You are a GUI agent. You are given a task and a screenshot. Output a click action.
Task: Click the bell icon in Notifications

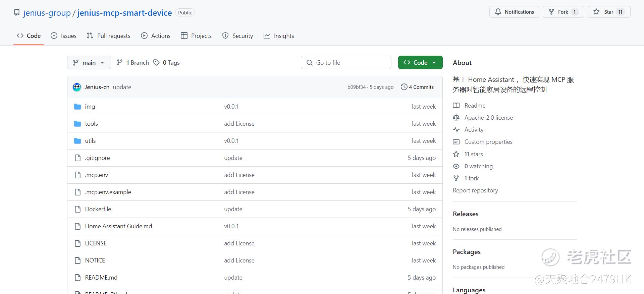pos(498,12)
